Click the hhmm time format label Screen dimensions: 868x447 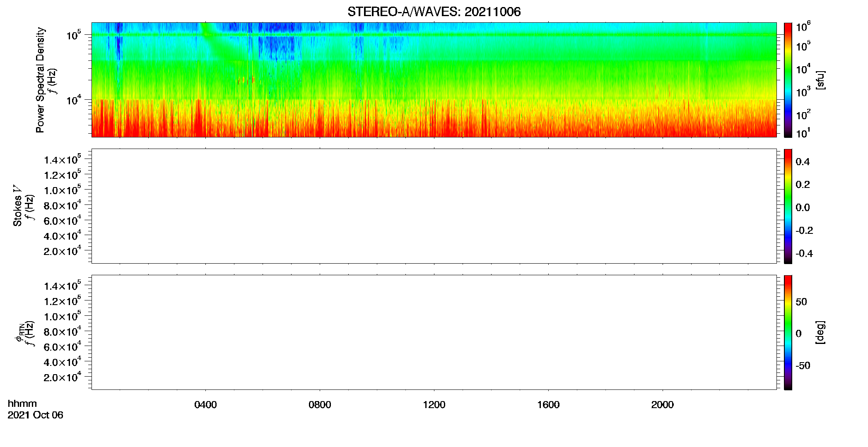(22, 404)
